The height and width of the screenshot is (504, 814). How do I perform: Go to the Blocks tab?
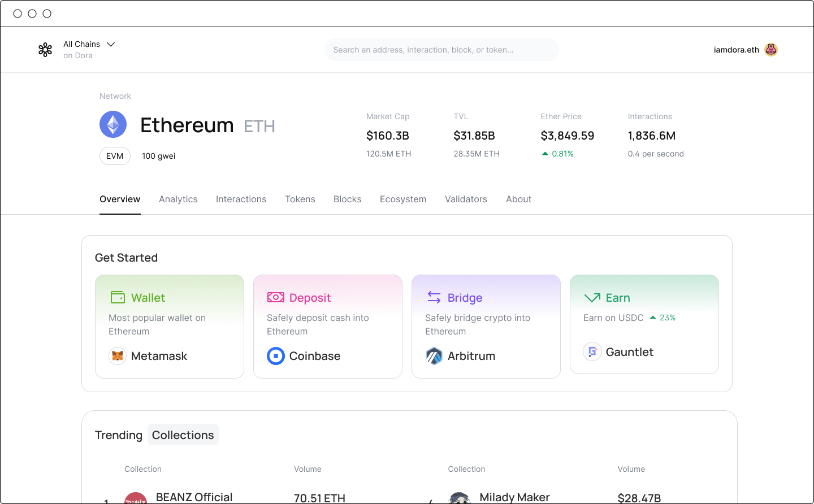coord(348,199)
